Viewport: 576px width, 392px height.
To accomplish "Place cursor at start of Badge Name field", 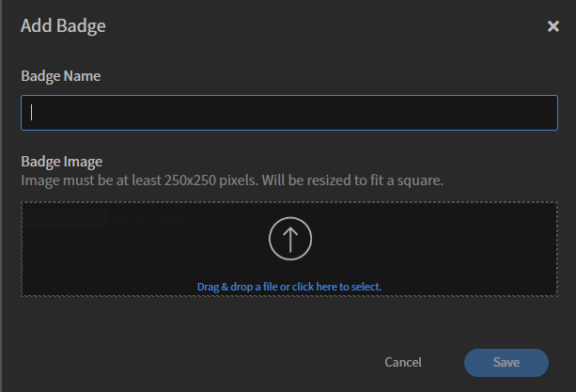I will point(32,113).
